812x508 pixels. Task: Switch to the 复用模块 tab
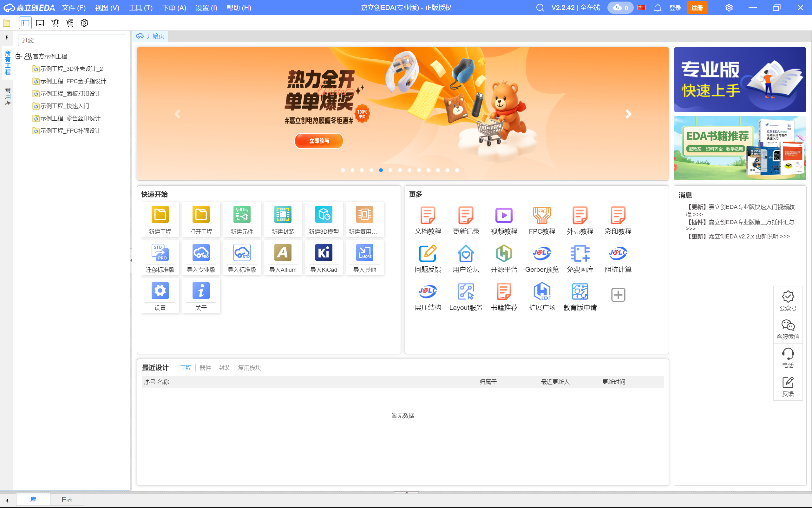point(249,368)
